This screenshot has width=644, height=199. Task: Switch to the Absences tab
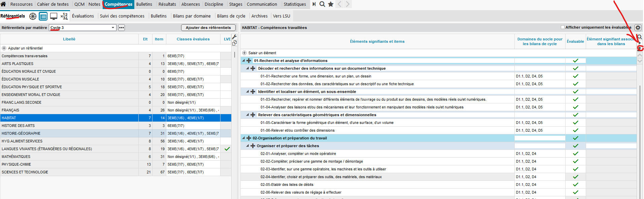[191, 4]
